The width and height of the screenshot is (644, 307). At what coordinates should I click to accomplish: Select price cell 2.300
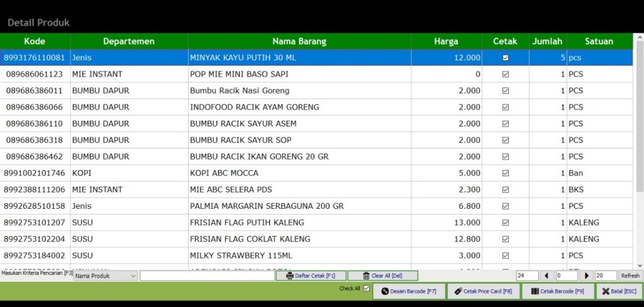coord(447,189)
